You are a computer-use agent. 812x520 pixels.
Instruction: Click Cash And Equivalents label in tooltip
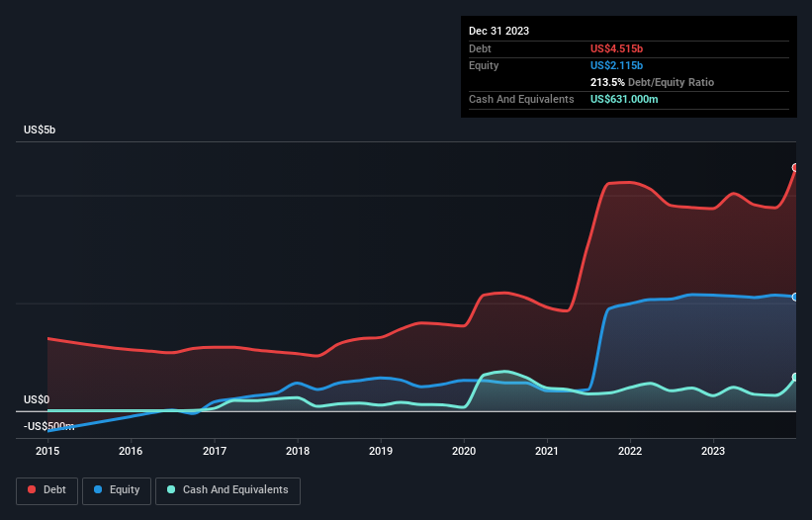point(521,99)
